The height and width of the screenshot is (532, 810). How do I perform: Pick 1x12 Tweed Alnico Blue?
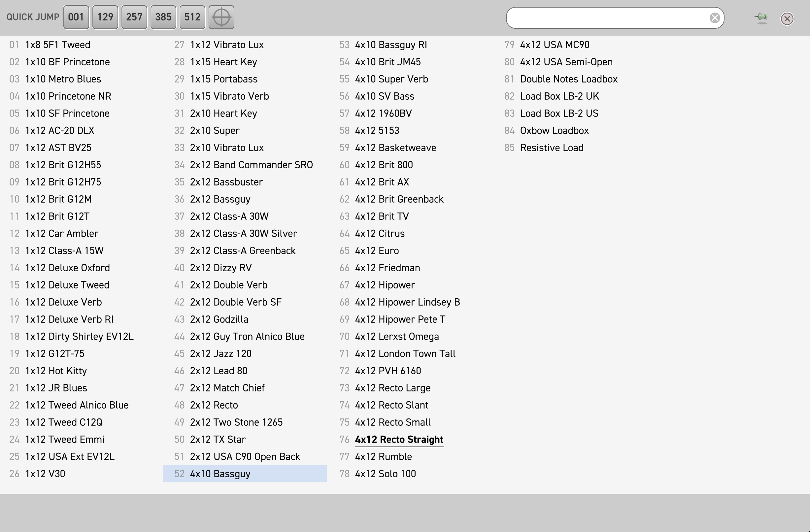[77, 405]
